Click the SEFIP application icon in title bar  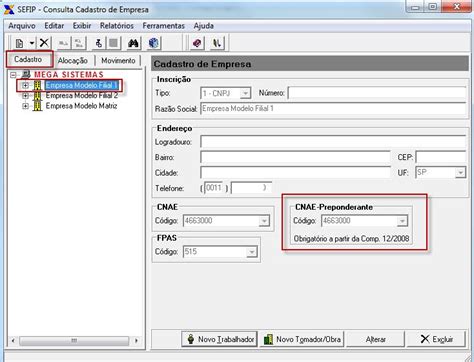9,9
